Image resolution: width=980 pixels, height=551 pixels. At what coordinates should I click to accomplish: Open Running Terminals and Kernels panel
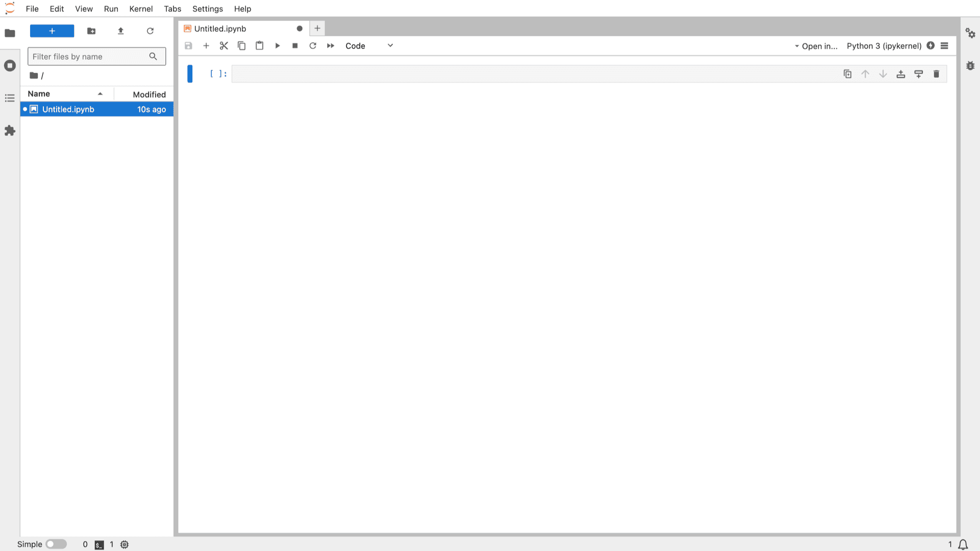(10, 65)
